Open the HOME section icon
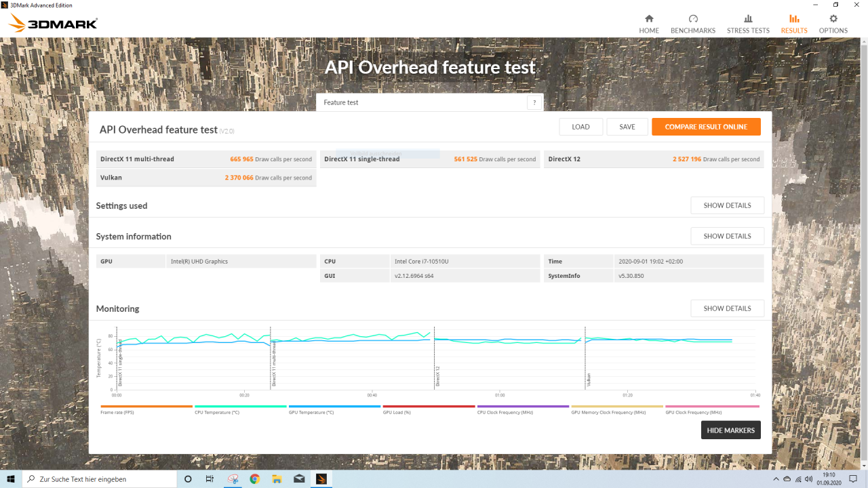 649,19
